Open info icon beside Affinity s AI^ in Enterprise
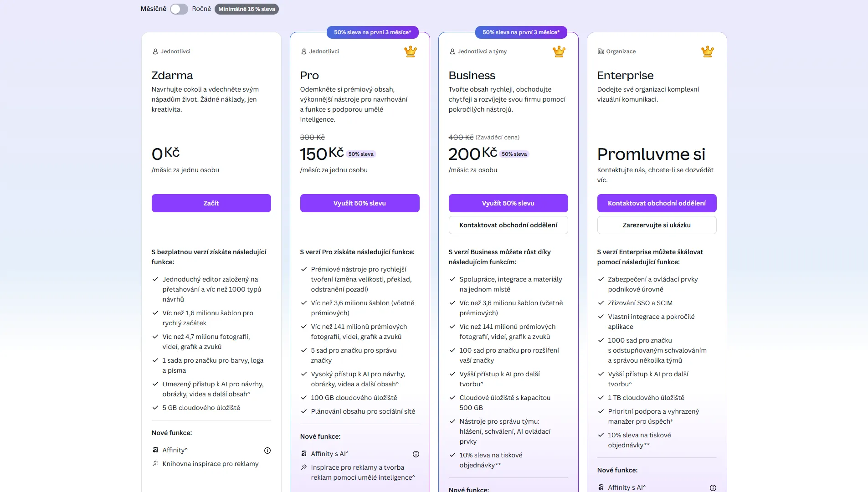 713,488
